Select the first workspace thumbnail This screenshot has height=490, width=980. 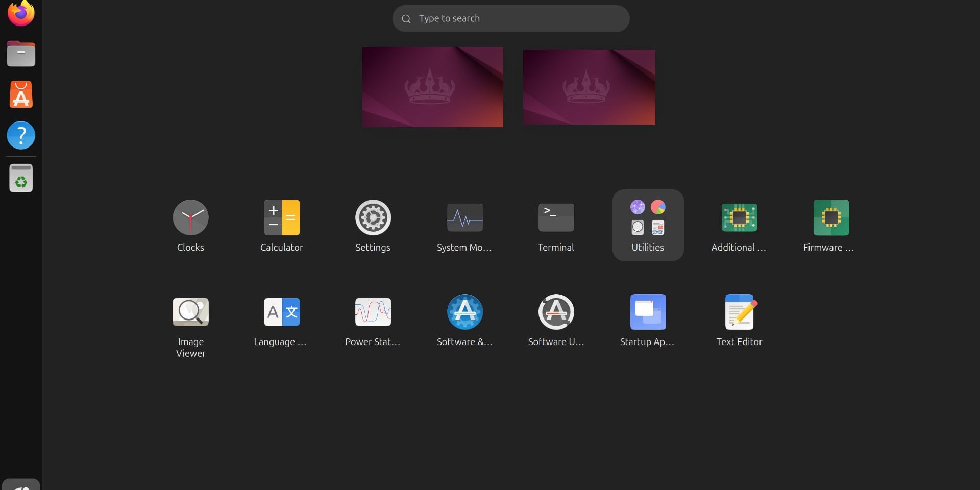pos(432,87)
